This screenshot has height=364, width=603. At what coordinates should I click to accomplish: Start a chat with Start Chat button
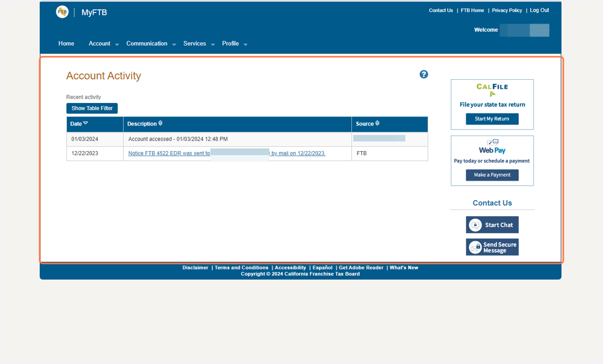coord(492,225)
